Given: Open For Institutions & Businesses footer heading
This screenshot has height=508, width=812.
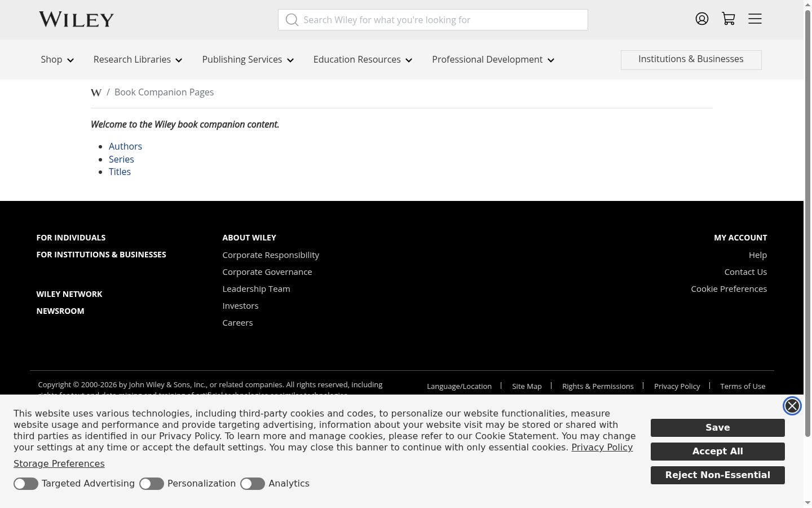Looking at the screenshot, I should coord(101,255).
